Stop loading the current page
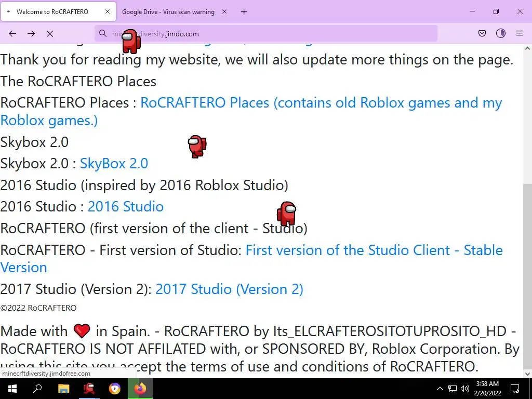Viewport: 532px width, 399px height. [50, 34]
